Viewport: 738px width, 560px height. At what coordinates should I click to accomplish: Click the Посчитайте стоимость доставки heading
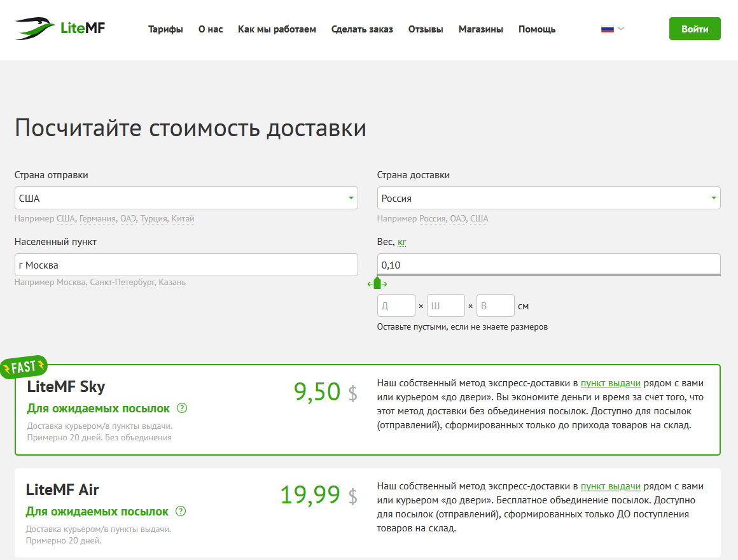[191, 128]
